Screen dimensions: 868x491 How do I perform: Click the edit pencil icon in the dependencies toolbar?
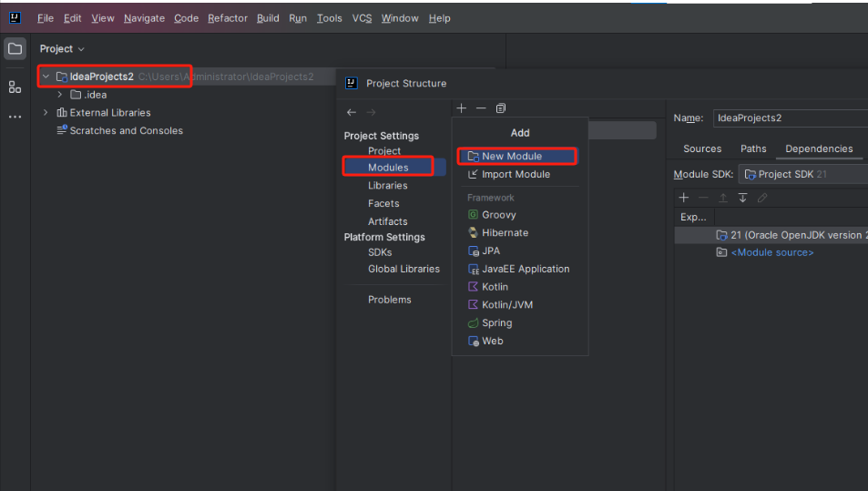(762, 198)
